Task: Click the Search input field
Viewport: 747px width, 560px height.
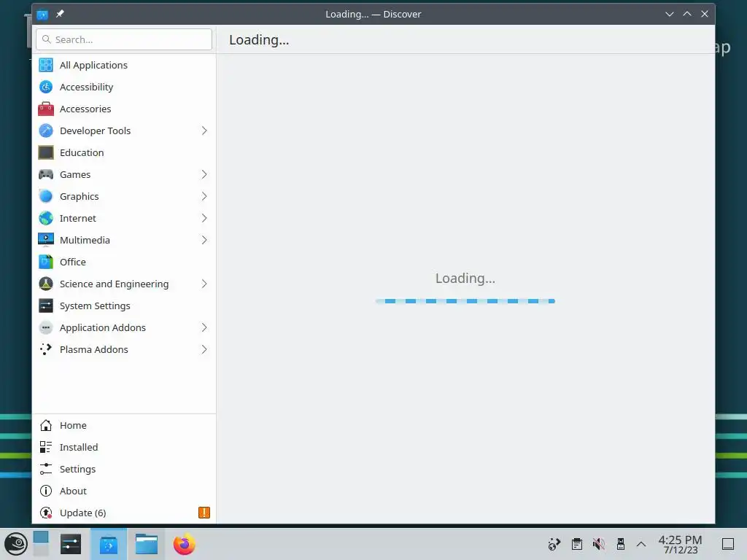Action: coord(124,39)
